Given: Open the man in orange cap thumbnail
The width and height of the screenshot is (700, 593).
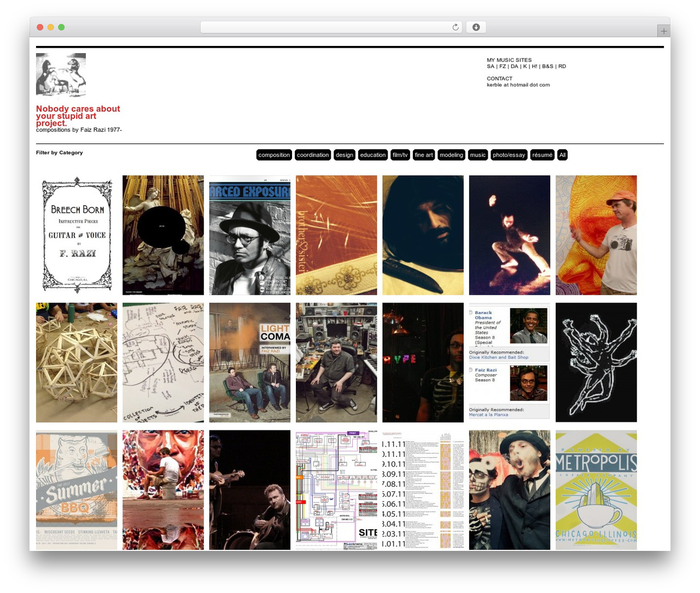Looking at the screenshot, I should coord(596,235).
